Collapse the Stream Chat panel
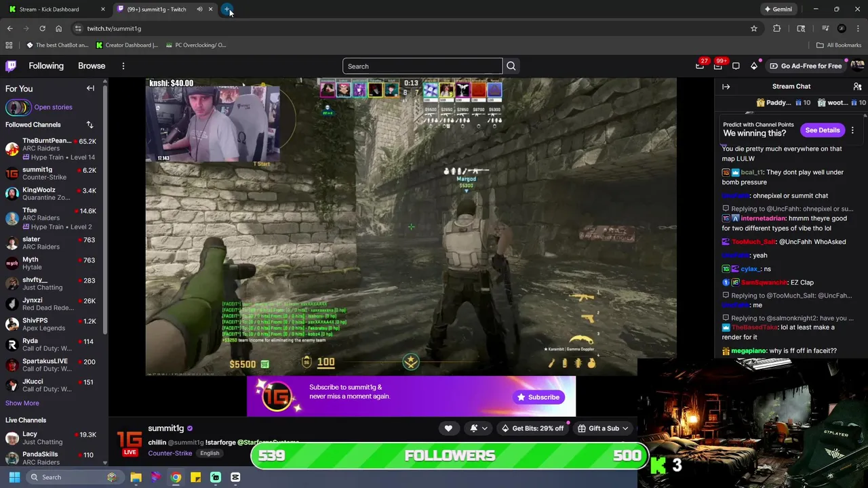 pos(726,87)
